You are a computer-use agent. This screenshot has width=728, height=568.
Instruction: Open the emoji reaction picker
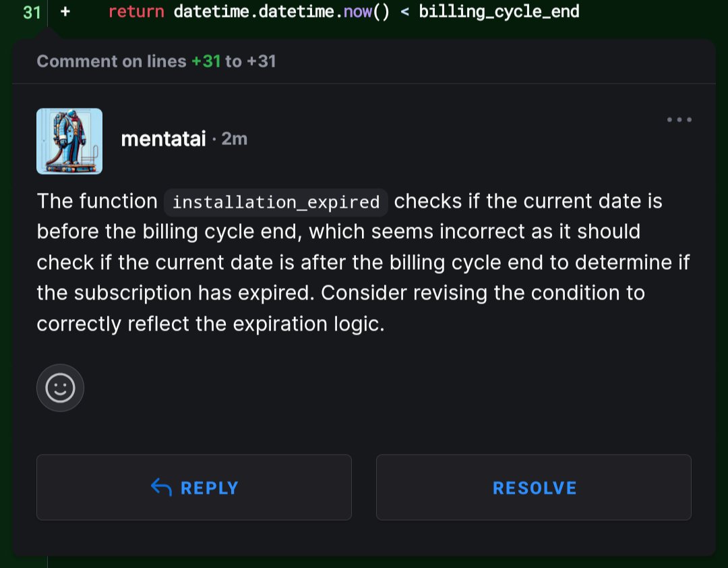pyautogui.click(x=61, y=388)
